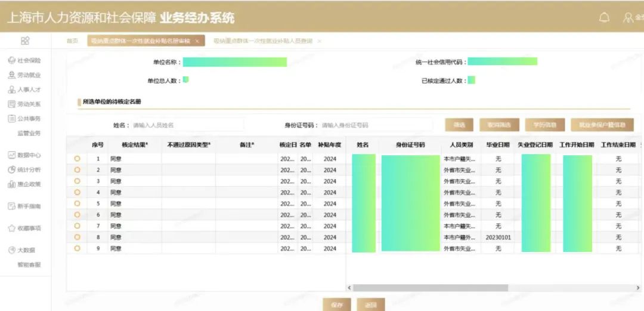644x311 pixels.
Task: Click the 保存 button
Action: tap(336, 304)
